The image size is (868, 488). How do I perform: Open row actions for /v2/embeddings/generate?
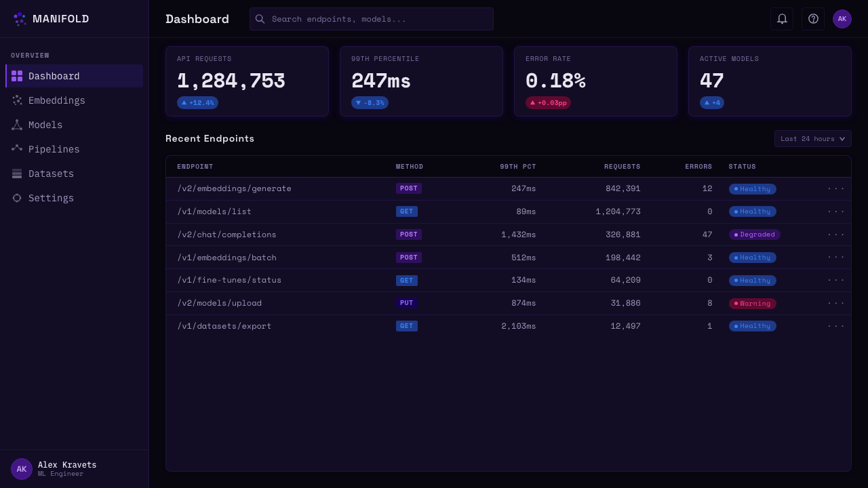[836, 188]
